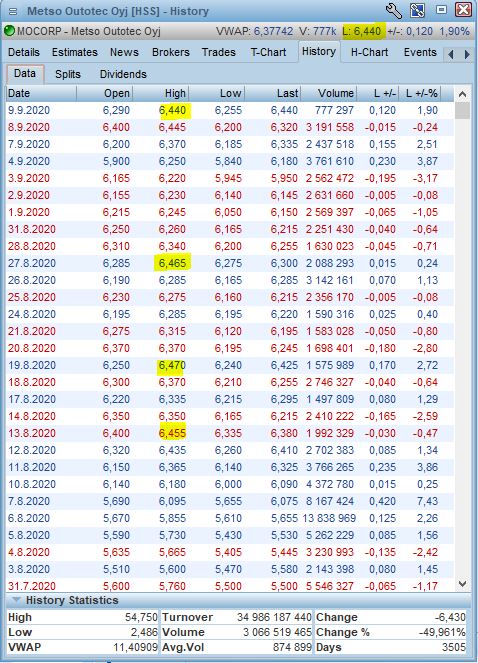
Task: Move tabs left with the left arrow
Action: pos(451,54)
